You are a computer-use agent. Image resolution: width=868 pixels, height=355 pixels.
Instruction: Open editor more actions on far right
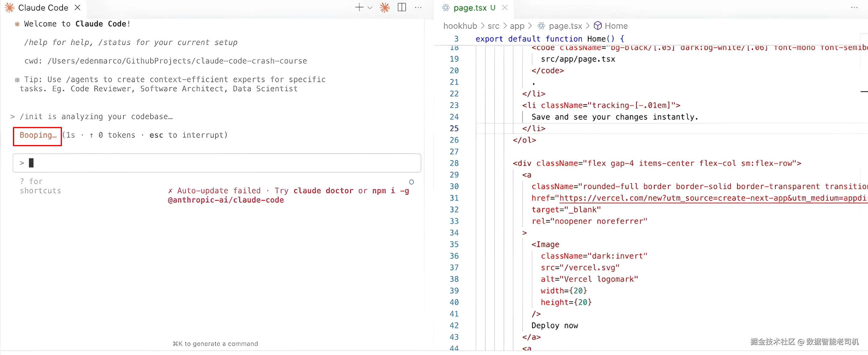click(854, 8)
